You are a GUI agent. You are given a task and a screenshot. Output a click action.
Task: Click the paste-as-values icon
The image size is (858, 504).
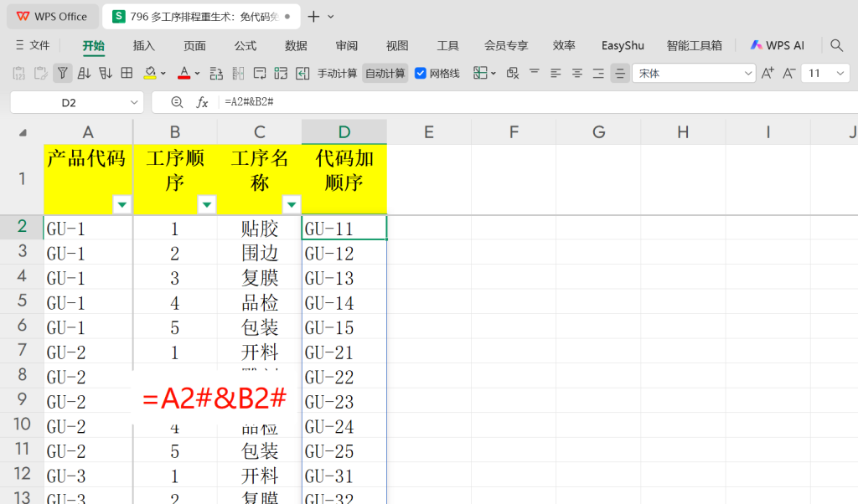click(18, 73)
